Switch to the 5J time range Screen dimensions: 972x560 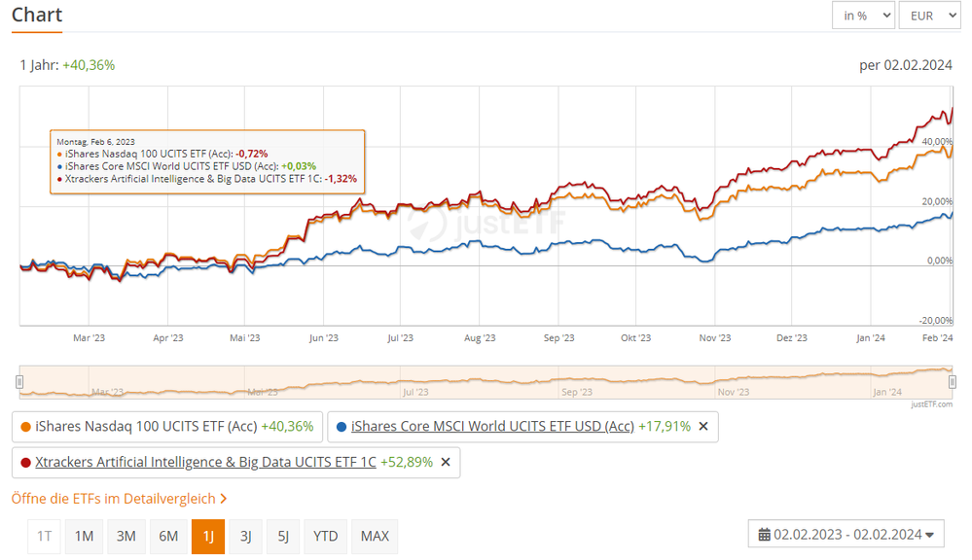click(283, 537)
